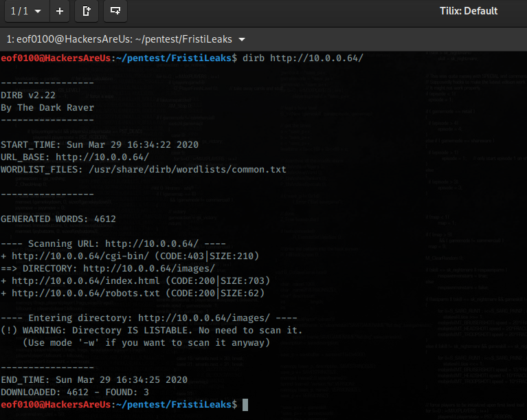Image resolution: width=527 pixels, height=420 pixels.
Task: Add a terminal below using the split-down icon
Action: pyautogui.click(x=115, y=12)
